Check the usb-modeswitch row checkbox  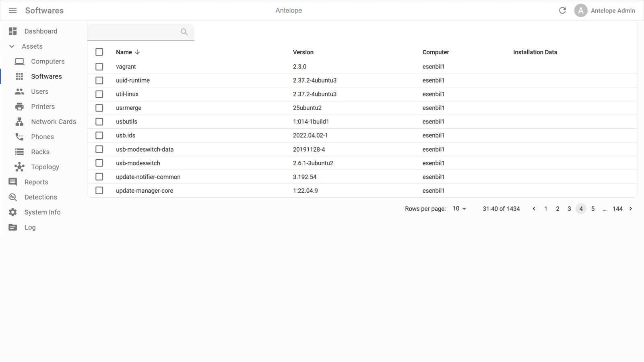coord(99,163)
